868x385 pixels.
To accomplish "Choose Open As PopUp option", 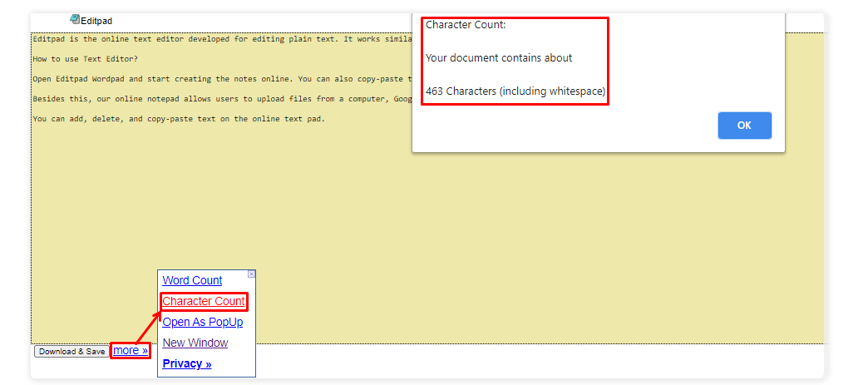I will coord(203,322).
